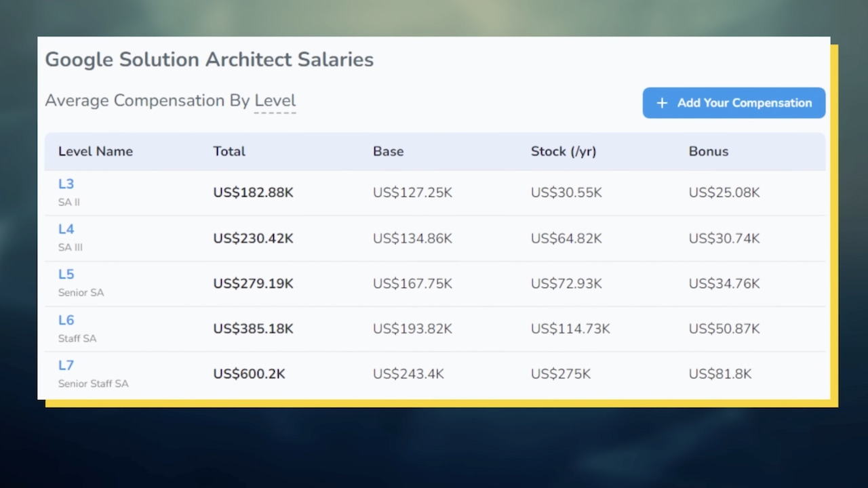Select the L6 level link

pyautogui.click(x=66, y=320)
